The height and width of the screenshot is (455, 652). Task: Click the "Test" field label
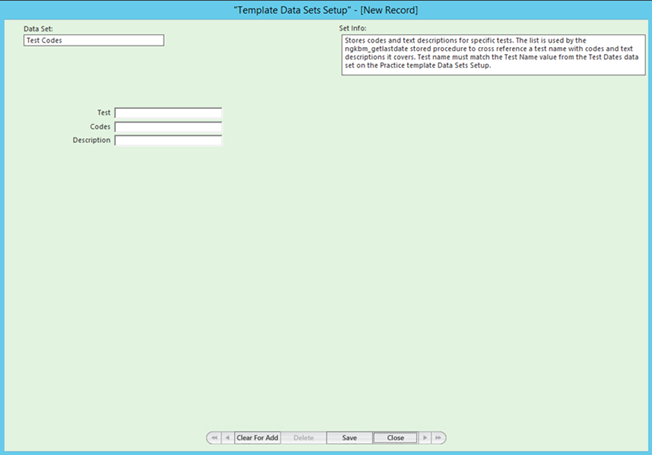tap(104, 113)
